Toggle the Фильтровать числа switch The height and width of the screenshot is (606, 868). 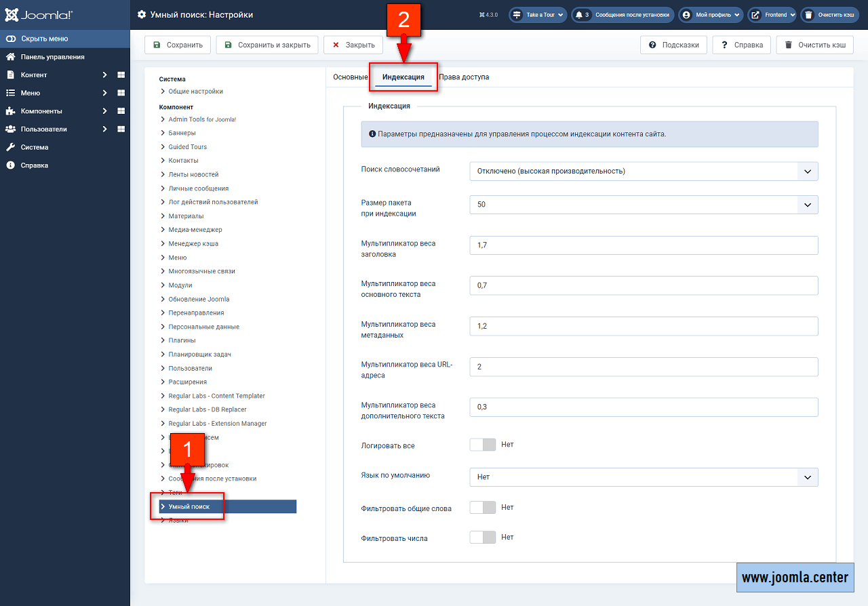click(482, 538)
